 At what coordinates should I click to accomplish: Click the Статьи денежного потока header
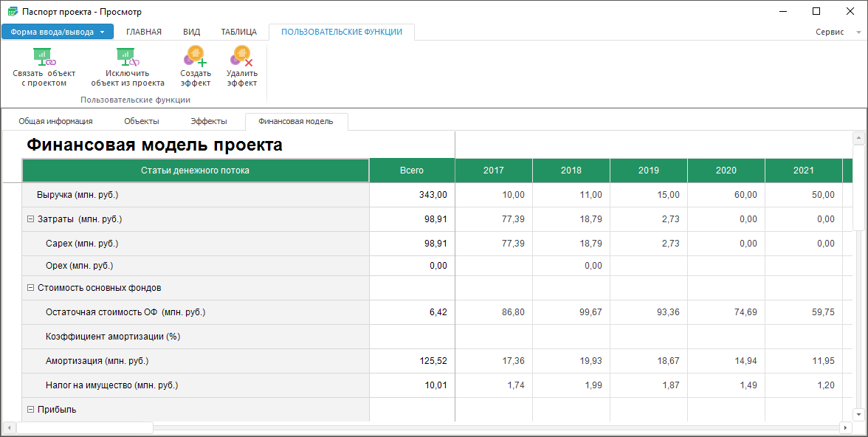196,171
